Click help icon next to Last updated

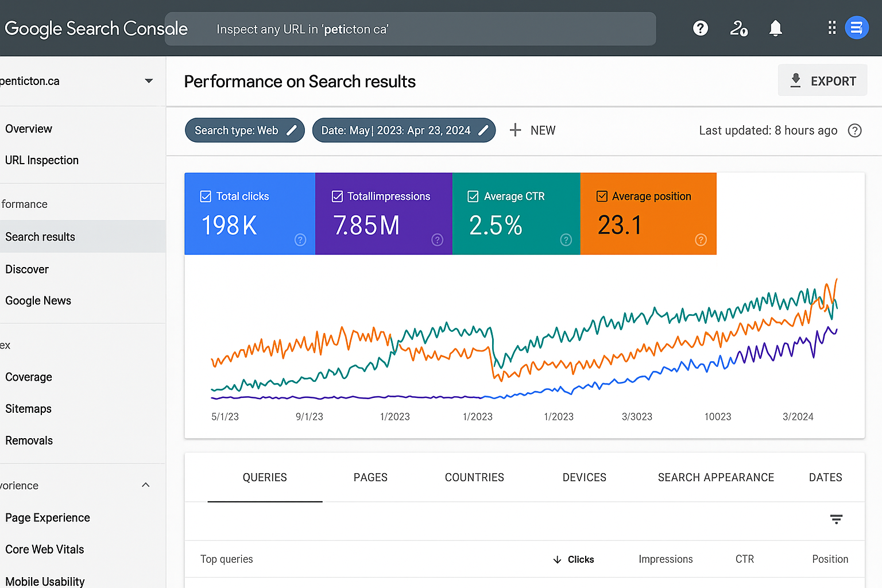854,130
